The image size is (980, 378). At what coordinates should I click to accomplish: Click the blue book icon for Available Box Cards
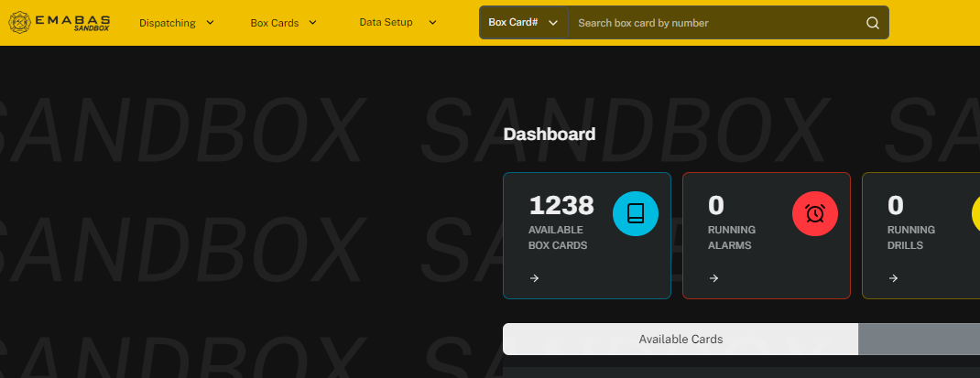(635, 213)
